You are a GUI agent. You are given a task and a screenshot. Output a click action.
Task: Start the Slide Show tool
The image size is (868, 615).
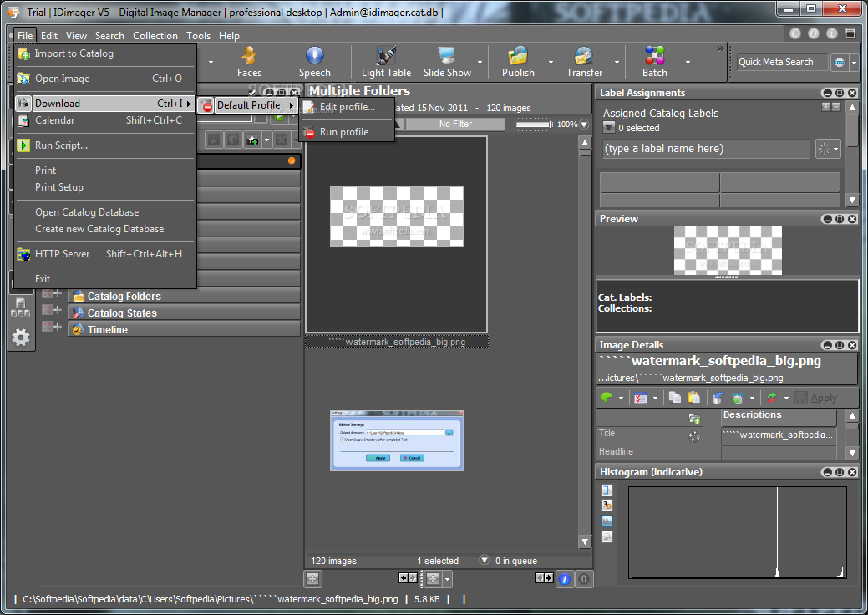(x=447, y=62)
